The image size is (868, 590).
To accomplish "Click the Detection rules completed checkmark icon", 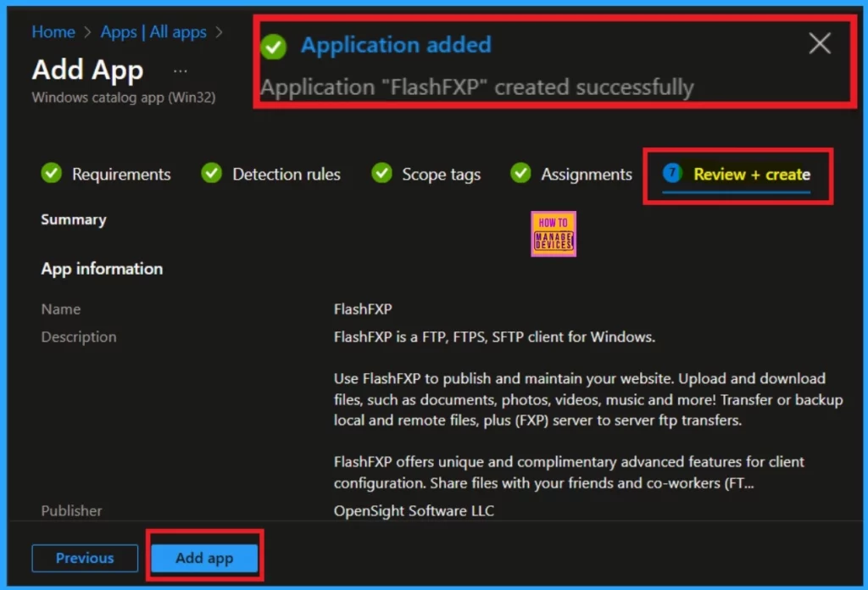I will [211, 173].
